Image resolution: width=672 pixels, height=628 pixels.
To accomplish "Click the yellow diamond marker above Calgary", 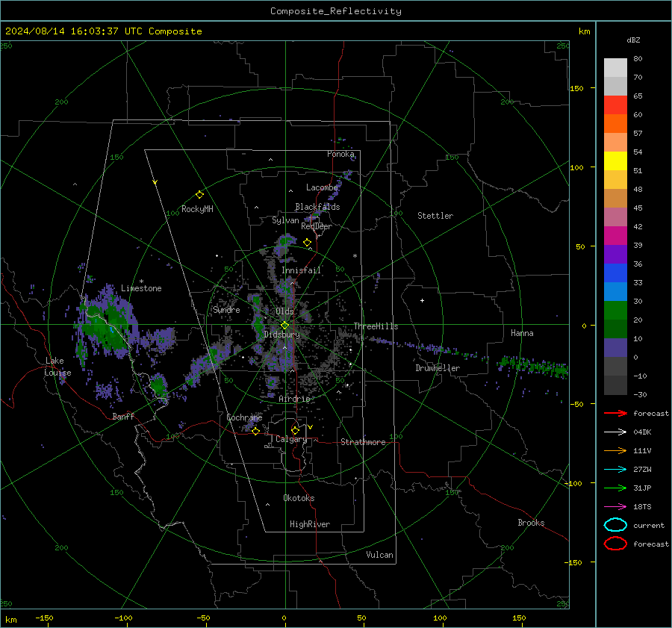I will [x=295, y=430].
